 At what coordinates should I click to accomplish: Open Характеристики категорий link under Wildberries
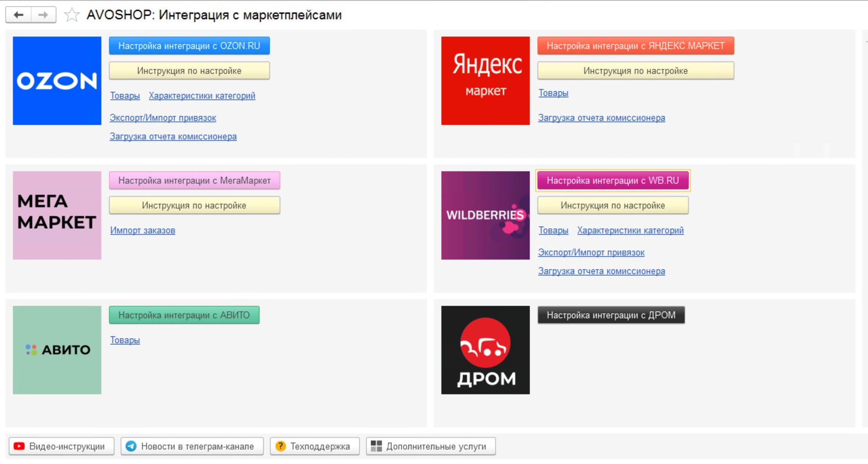(630, 230)
